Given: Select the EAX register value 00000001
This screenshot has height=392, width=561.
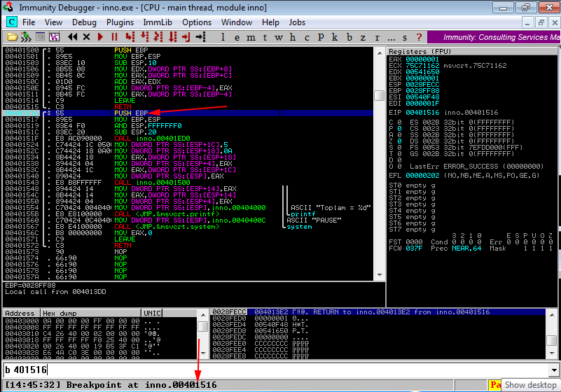Looking at the screenshot, I should tap(422, 59).
